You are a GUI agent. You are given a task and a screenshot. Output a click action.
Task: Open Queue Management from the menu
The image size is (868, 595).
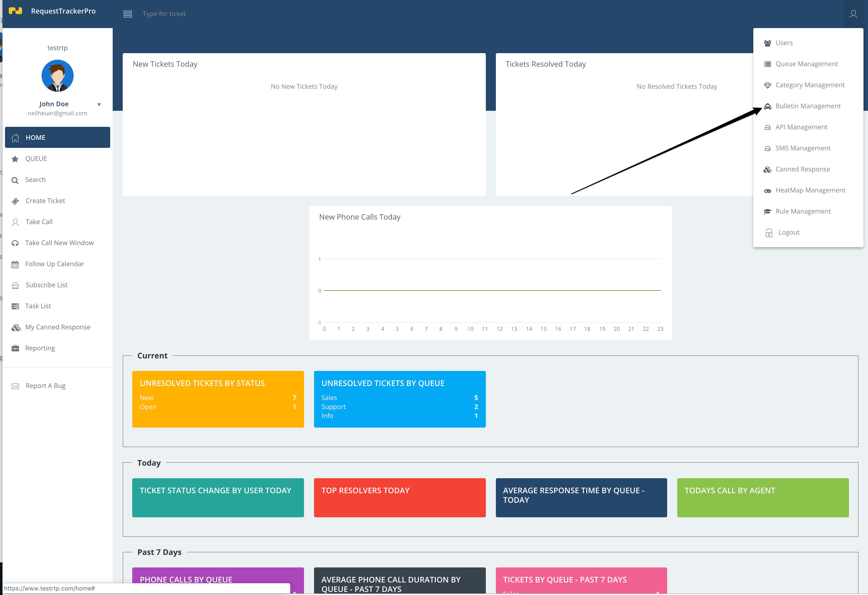tap(807, 64)
